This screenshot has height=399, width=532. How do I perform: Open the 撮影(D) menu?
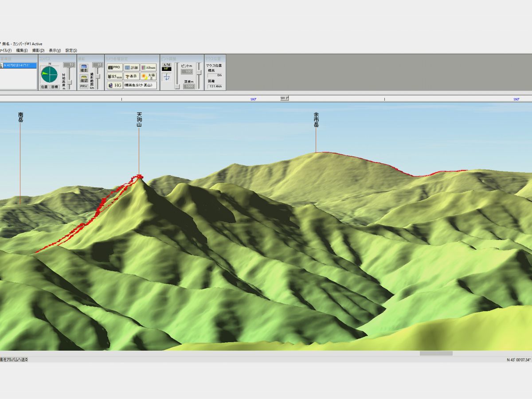point(39,51)
